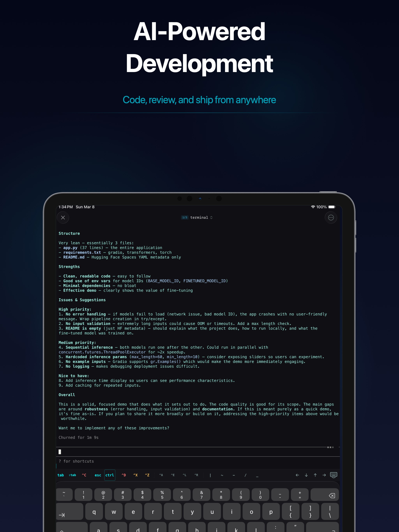Send Ctrl-Z from the shortcut bar

coord(147,475)
